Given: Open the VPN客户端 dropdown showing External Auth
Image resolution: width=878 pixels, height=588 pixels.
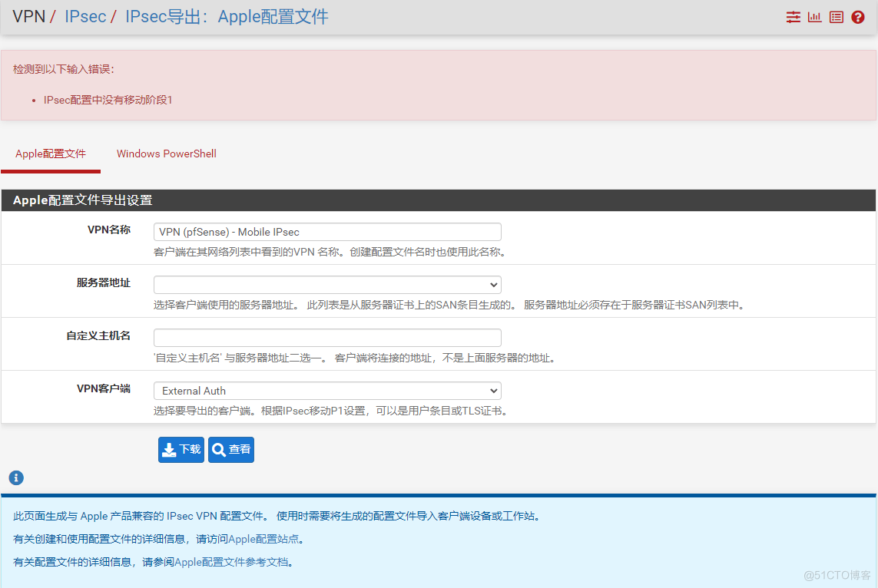Looking at the screenshot, I should 326,391.
